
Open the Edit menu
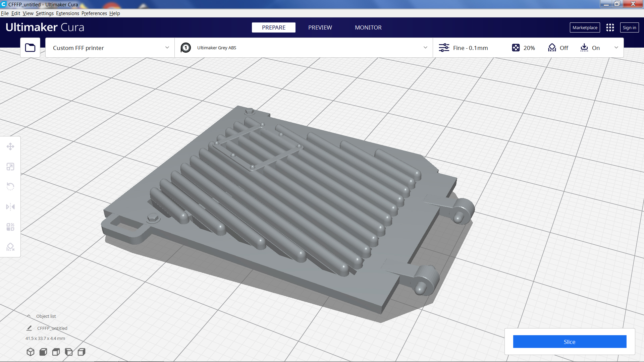(15, 13)
